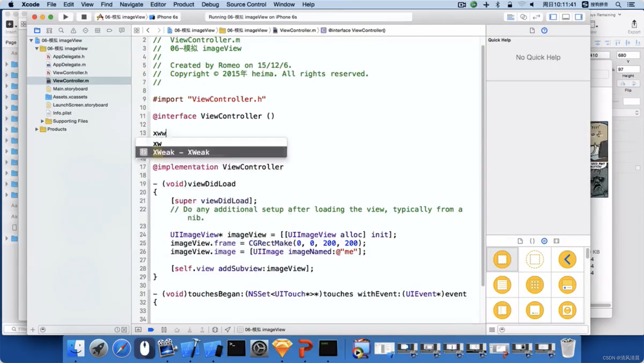Image resolution: width=644 pixels, height=363 pixels.
Task: Show the File Template library
Action: pyautogui.click(x=520, y=241)
